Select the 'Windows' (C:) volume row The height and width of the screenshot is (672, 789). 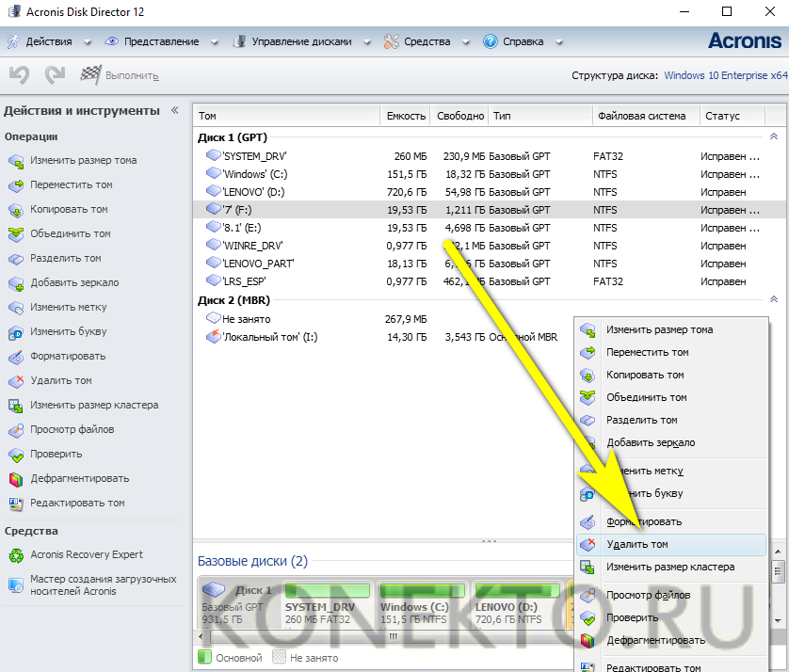pos(258,174)
